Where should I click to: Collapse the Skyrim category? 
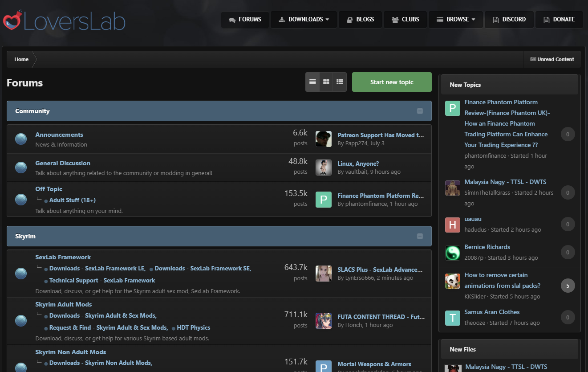coord(420,236)
